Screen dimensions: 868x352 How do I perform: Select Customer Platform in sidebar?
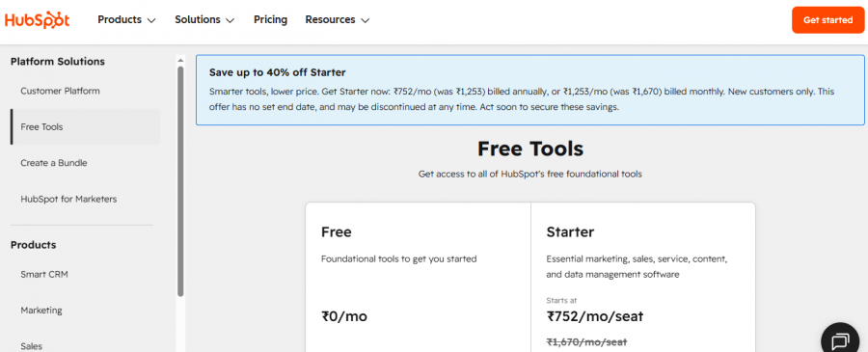60,91
